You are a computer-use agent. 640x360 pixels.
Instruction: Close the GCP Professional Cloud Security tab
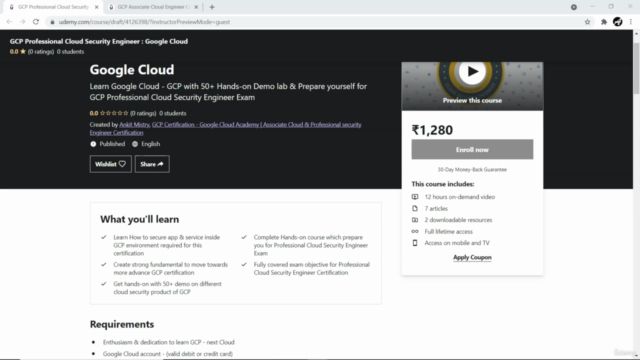tap(97, 7)
